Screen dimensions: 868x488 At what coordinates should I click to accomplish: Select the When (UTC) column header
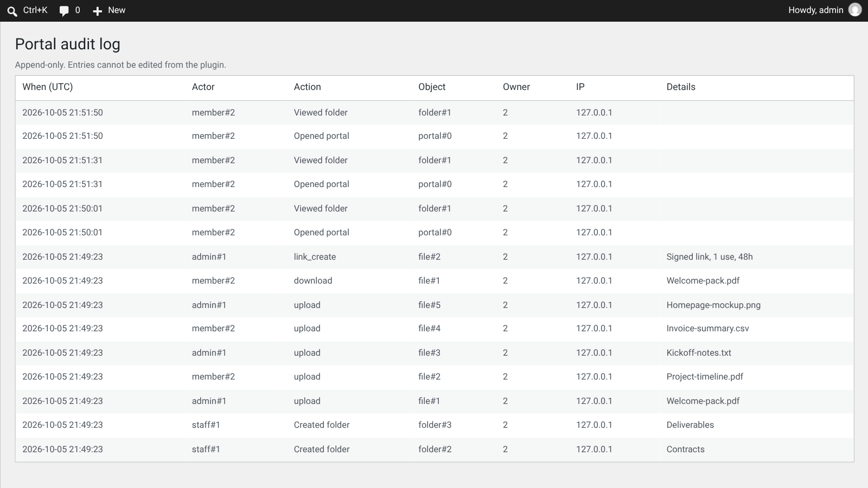click(48, 87)
